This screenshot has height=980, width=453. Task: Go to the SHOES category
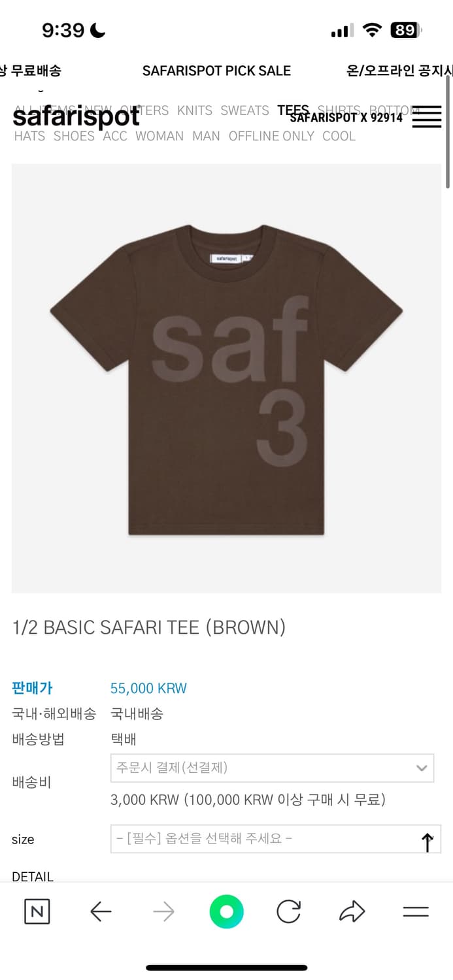74,136
